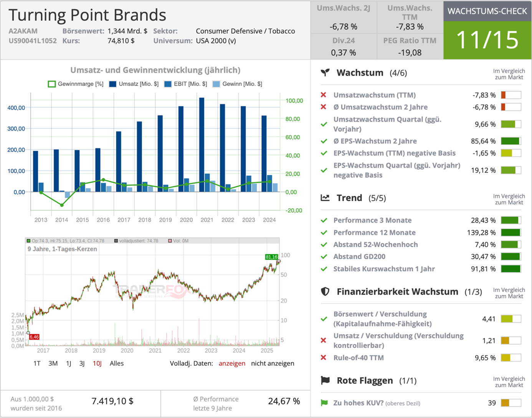Click the black flag icon beside Rote Flaggen
The width and height of the screenshot is (532, 418).
(x=325, y=380)
